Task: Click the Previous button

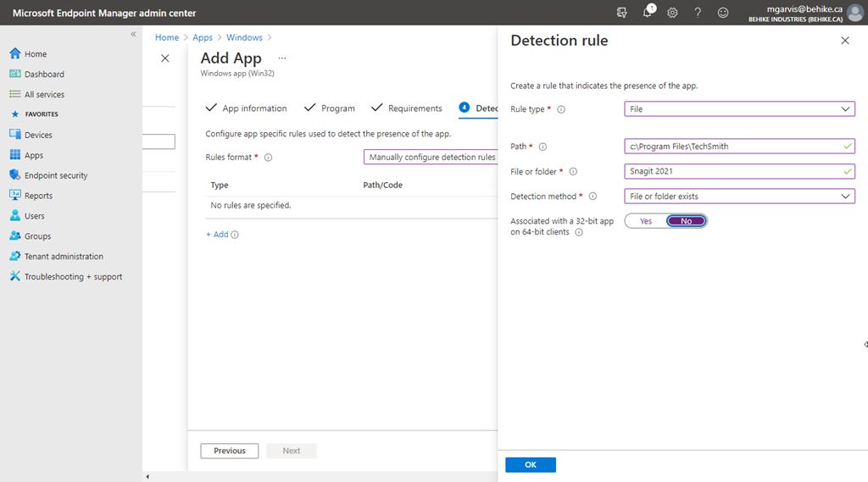Action: 230,451
